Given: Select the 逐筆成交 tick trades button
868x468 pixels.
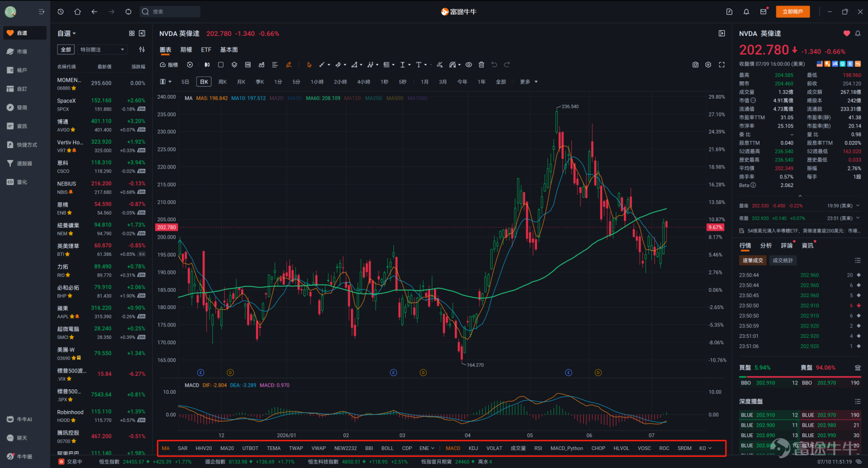Looking at the screenshot, I should 753,260.
